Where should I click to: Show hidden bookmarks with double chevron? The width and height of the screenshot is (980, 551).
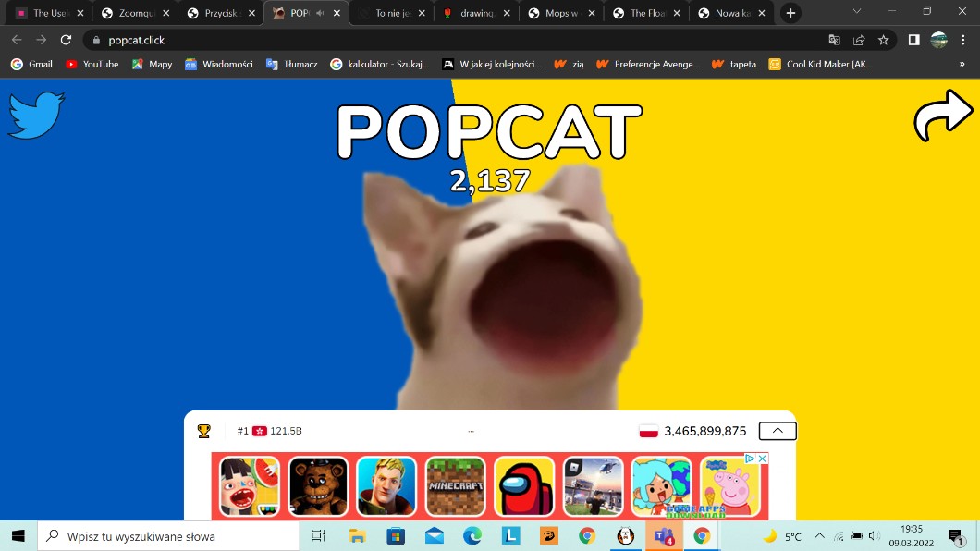[x=962, y=65]
